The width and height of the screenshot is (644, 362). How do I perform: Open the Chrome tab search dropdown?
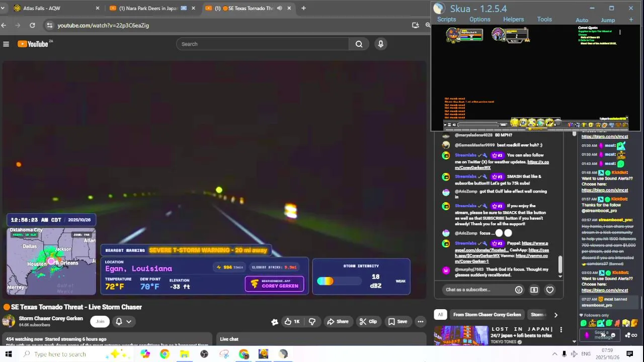tap(3, 8)
